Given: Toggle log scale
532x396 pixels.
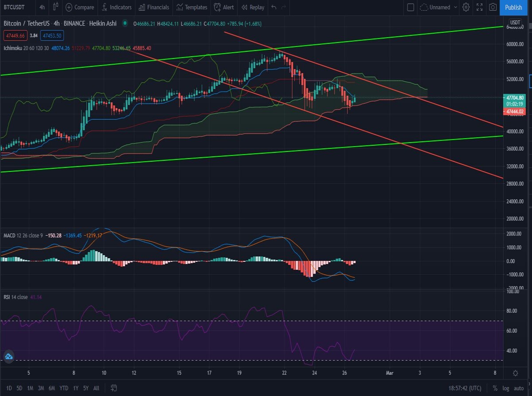Looking at the screenshot, I should [x=505, y=388].
